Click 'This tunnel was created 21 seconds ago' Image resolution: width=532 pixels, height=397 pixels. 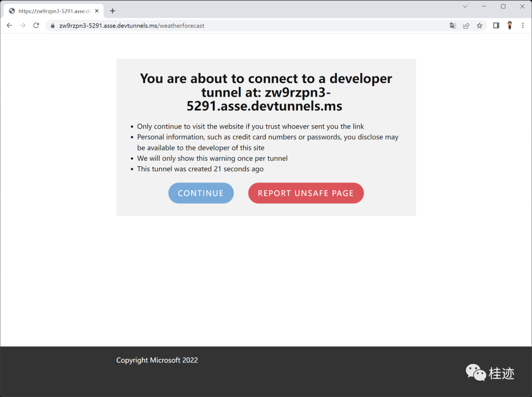(200, 169)
